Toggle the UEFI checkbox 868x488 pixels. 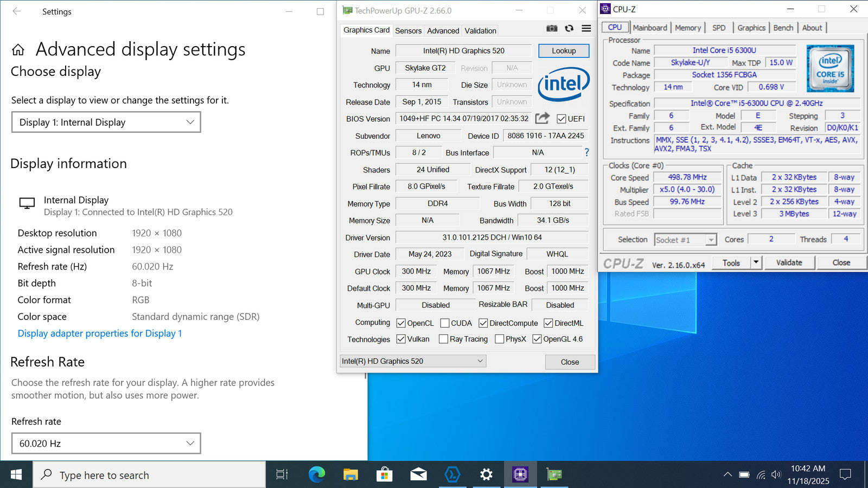click(561, 119)
